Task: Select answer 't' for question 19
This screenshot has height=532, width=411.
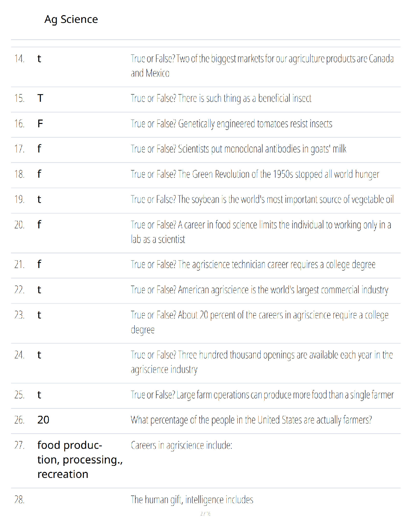Action: tap(39, 199)
